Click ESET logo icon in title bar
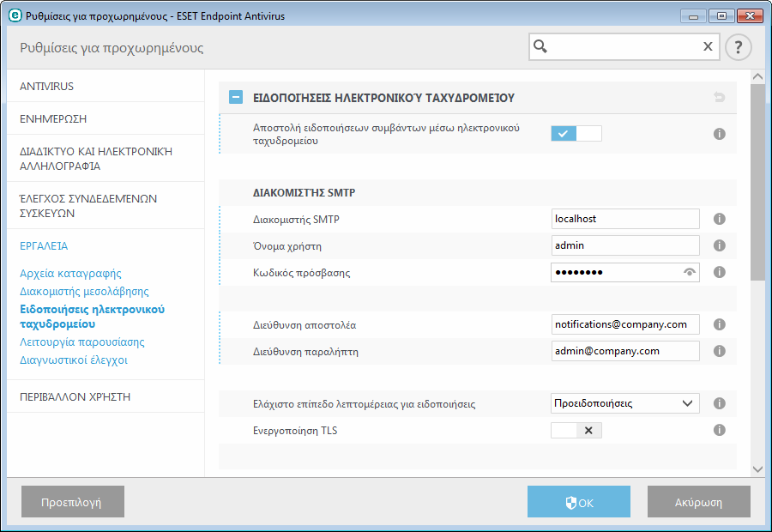 15,15
